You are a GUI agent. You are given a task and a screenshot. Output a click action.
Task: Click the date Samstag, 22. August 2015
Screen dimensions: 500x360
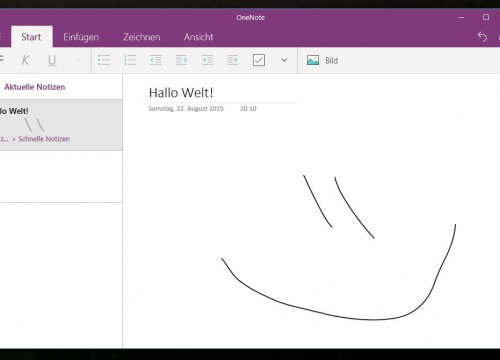(x=186, y=109)
